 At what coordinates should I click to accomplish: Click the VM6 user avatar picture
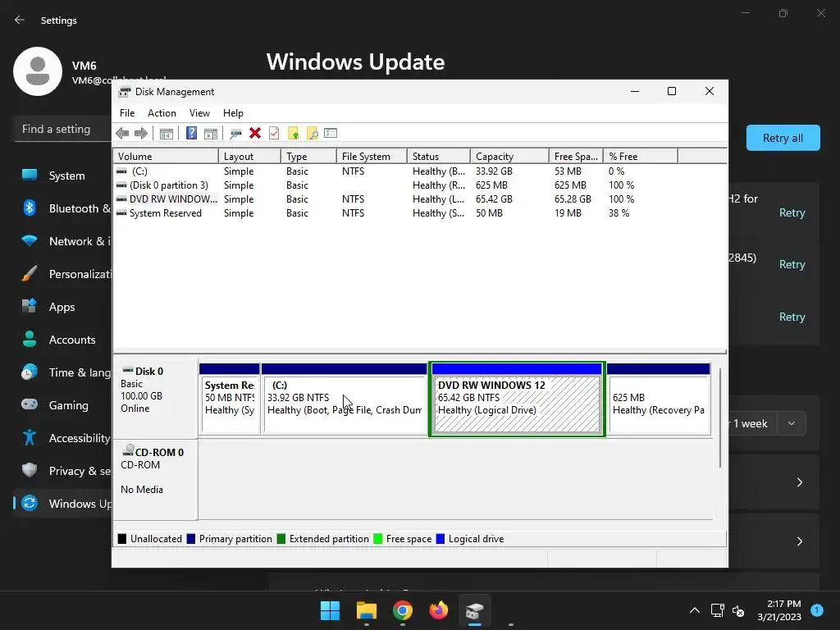click(38, 71)
